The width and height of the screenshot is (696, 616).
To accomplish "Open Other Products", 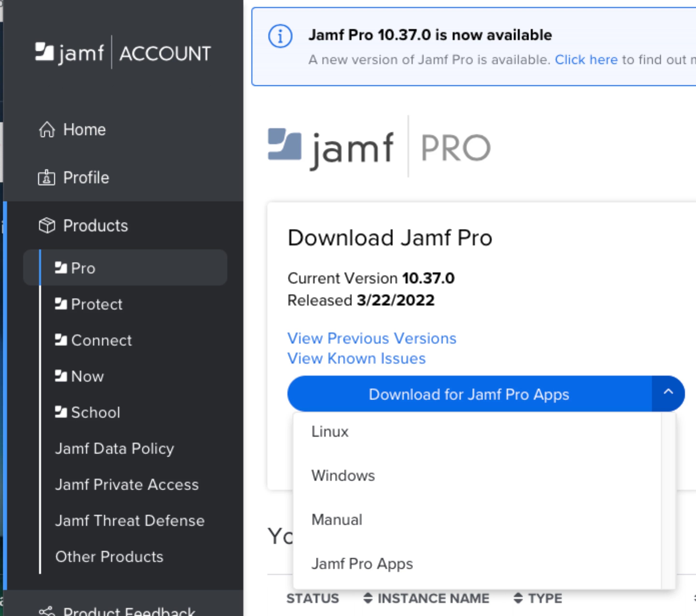I will pyautogui.click(x=109, y=556).
